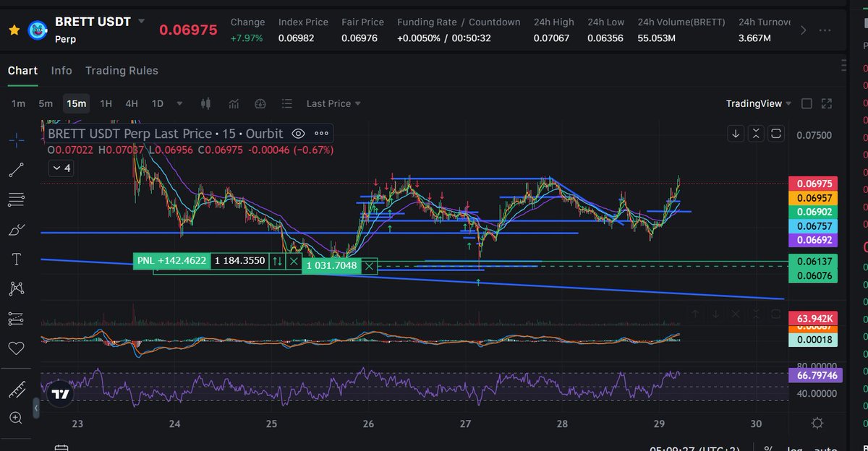Viewport: 868px width, 451px height.
Task: Select the XABCD pattern tool
Action: [17, 288]
